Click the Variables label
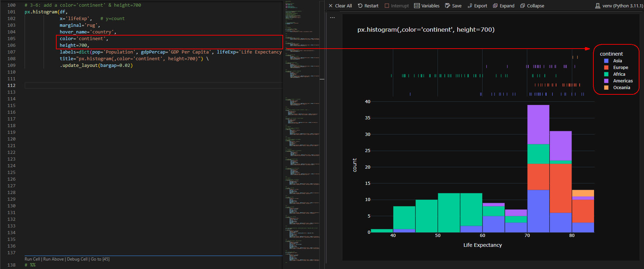The height and width of the screenshot is (269, 644). tap(431, 6)
